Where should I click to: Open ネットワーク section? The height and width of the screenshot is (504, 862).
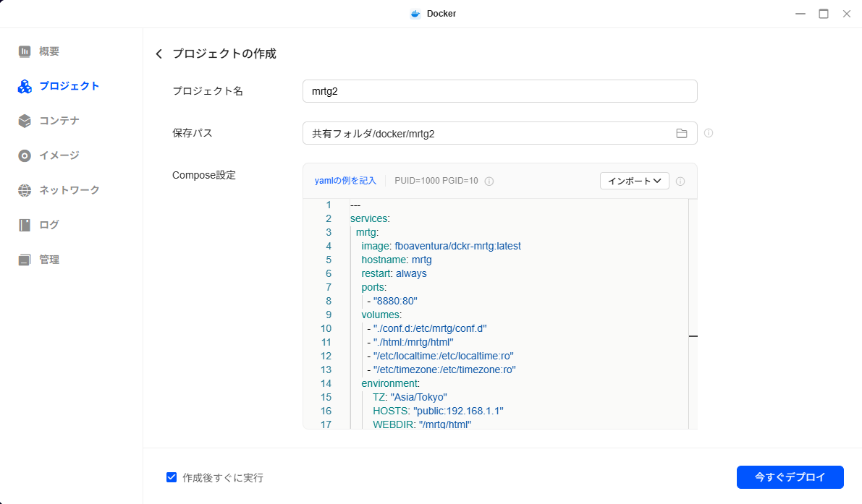[69, 190]
